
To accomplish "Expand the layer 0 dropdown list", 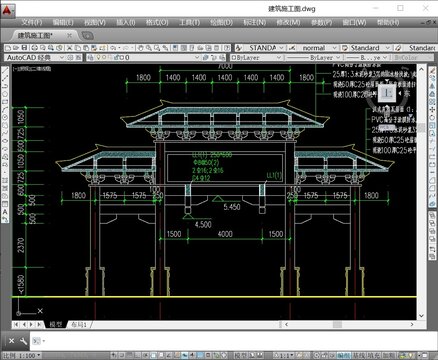I will point(197,57).
